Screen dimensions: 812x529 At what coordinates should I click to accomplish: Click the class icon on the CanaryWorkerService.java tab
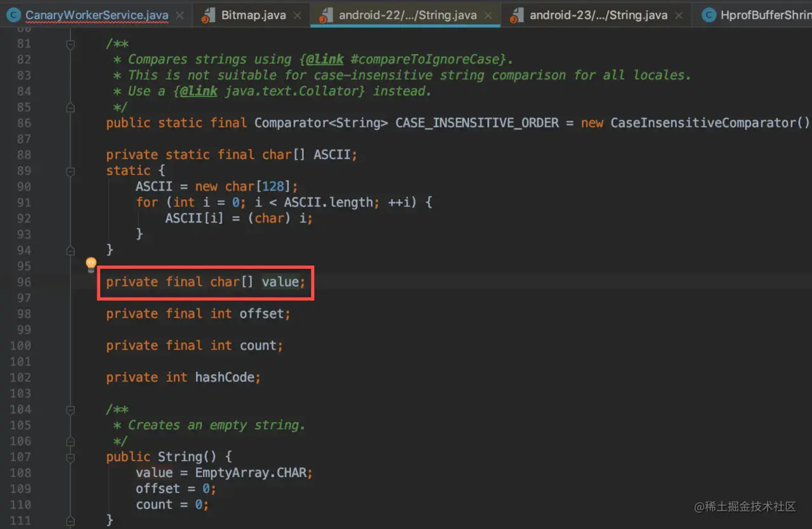(14, 15)
